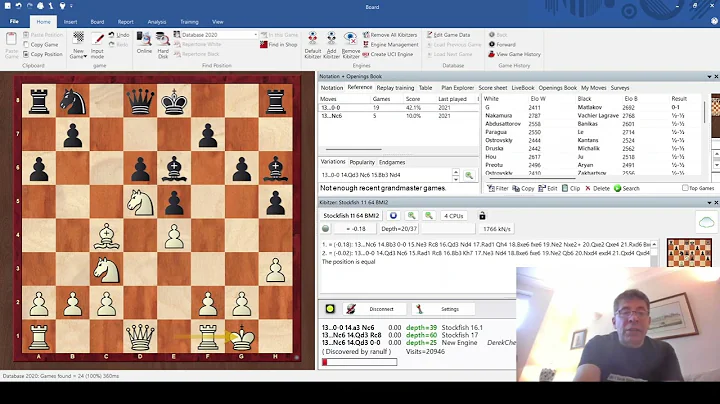This screenshot has width=720, height=404.
Task: Search position Online
Action: tap(144, 43)
